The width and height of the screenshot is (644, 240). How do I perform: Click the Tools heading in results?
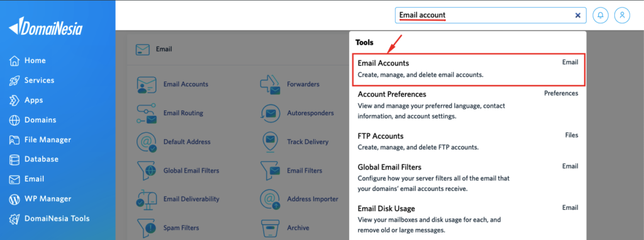coord(364,42)
